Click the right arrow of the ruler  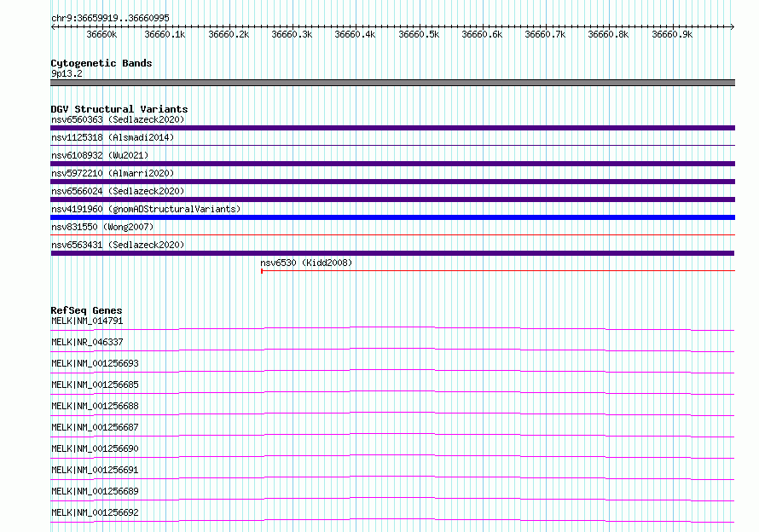(x=733, y=27)
